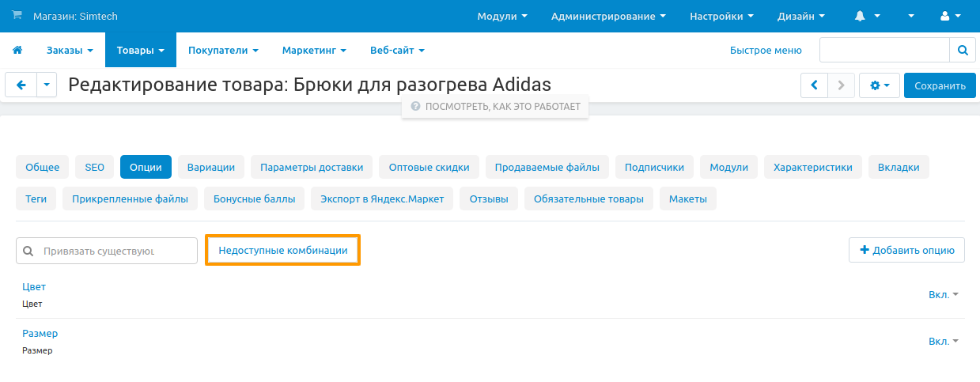This screenshot has width=980, height=382.
Task: Expand the Товары dropdown menu
Action: (140, 51)
